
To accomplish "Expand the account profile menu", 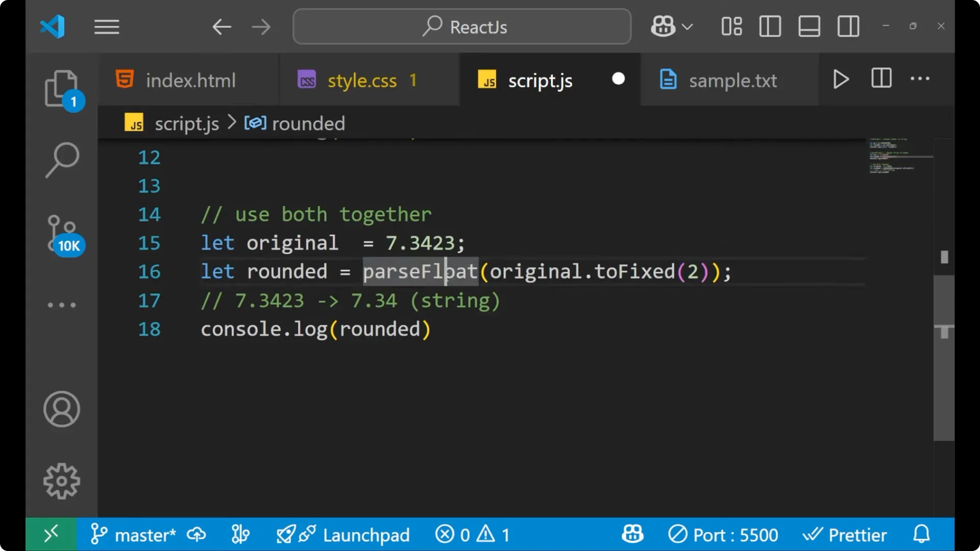I will pyautogui.click(x=62, y=409).
